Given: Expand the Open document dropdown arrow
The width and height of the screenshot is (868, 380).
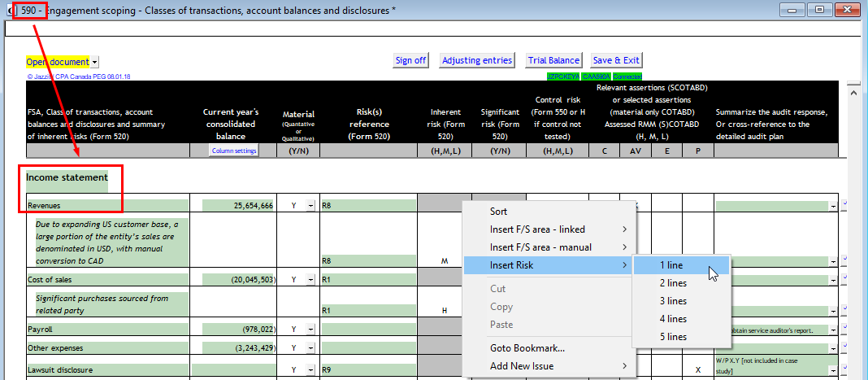Looking at the screenshot, I should pos(95,63).
